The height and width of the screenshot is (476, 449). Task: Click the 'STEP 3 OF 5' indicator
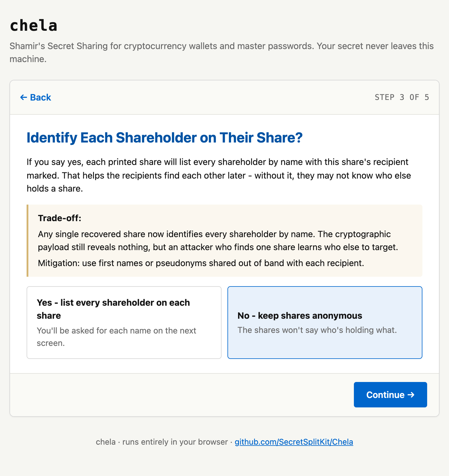[402, 97]
